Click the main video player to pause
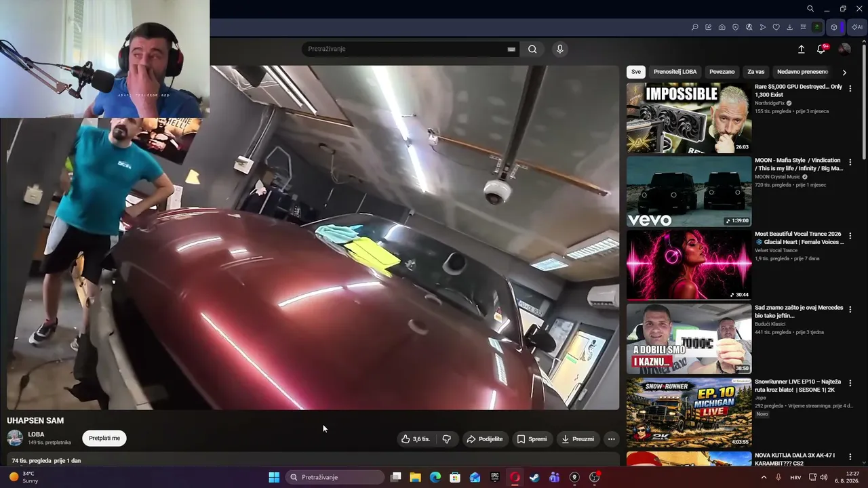 tap(313, 237)
